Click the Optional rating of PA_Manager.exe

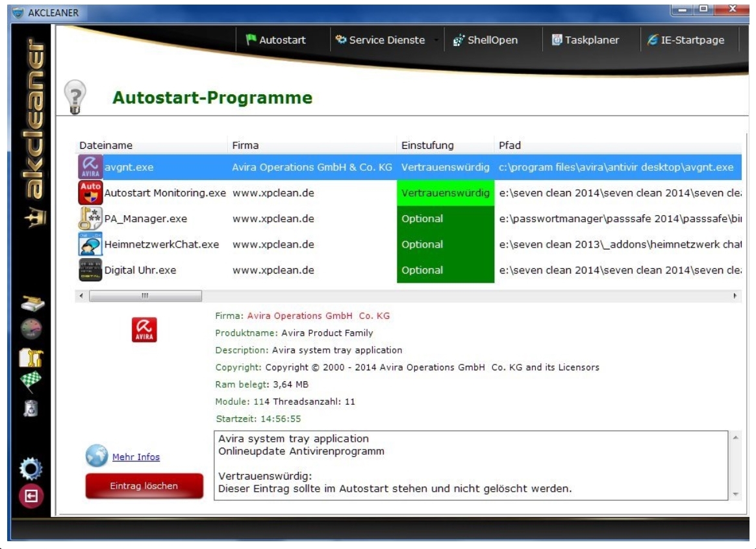coord(446,218)
